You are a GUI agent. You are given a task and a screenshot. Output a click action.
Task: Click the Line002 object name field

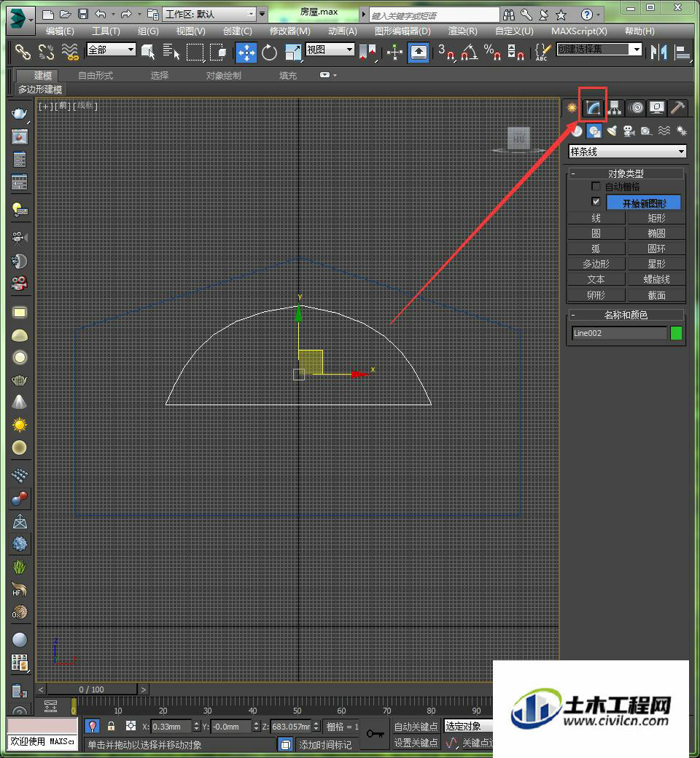click(619, 333)
